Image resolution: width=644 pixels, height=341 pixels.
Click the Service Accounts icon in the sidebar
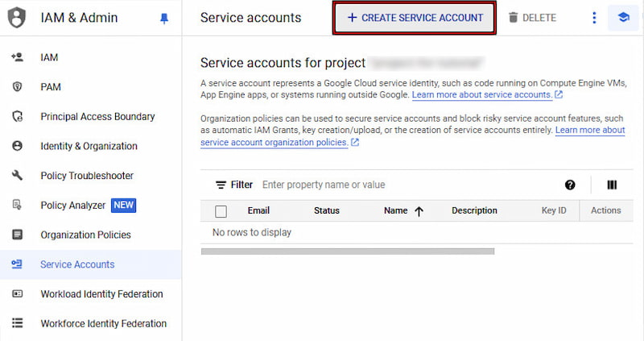(x=17, y=264)
